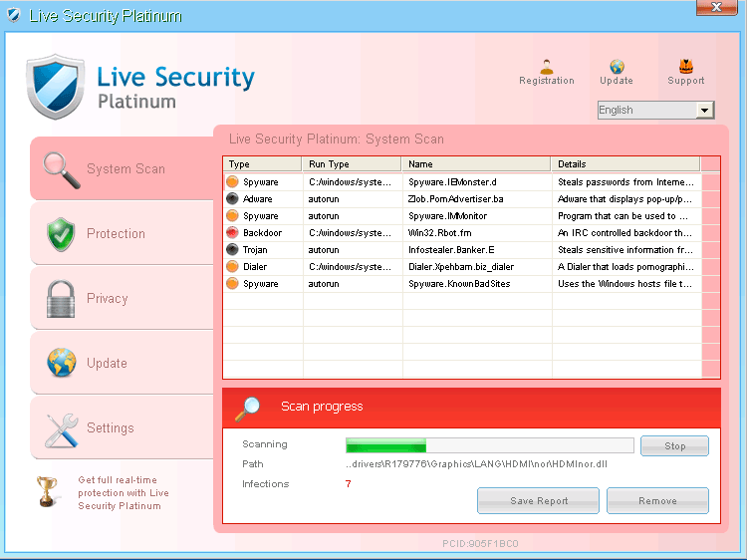Viewport: 747px width, 560px height.
Task: Switch to the Protection tab
Action: [116, 234]
